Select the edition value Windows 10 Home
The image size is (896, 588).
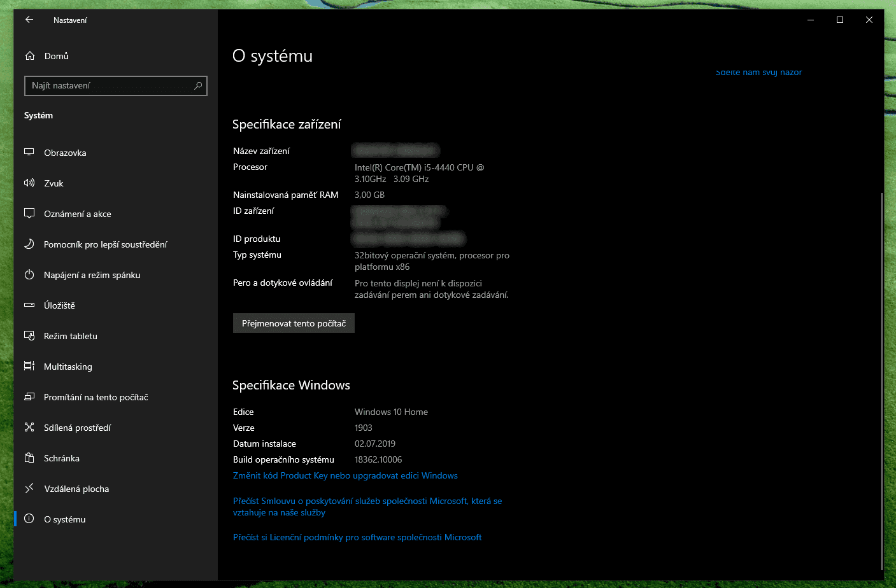(391, 412)
